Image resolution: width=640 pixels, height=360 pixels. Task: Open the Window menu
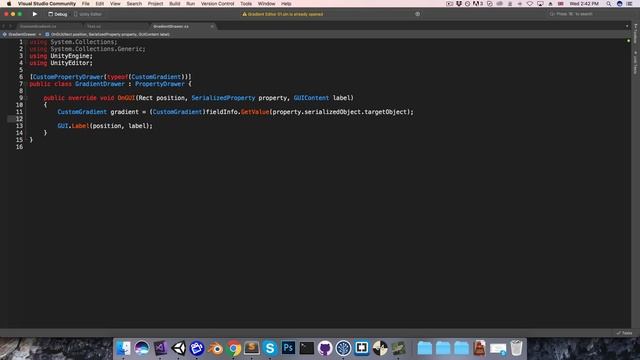click(267, 4)
